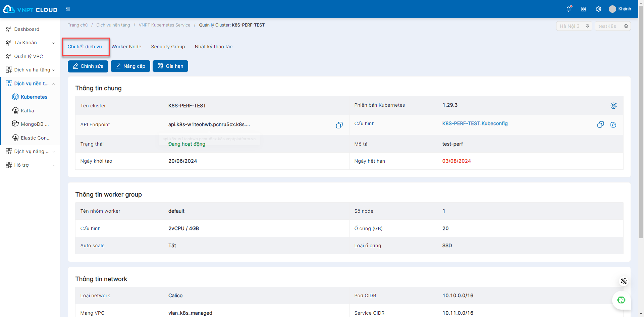Viewport: 644px width, 317px height.
Task: Open the apps grid icon in header
Action: (584, 9)
